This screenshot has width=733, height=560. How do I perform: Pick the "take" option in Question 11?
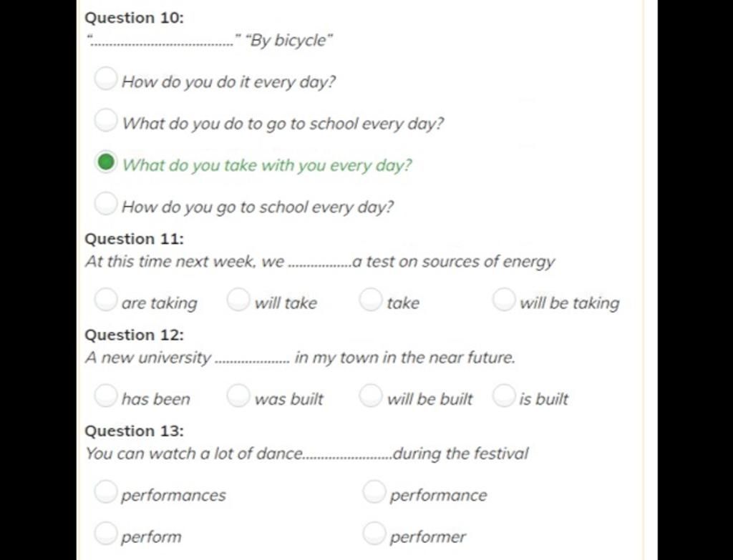pyautogui.click(x=372, y=300)
